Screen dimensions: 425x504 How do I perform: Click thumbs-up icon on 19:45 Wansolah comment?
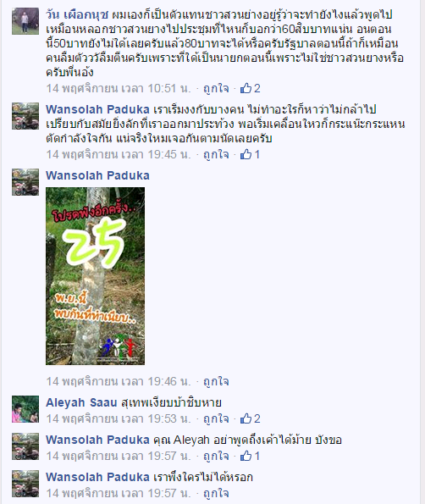(x=246, y=154)
